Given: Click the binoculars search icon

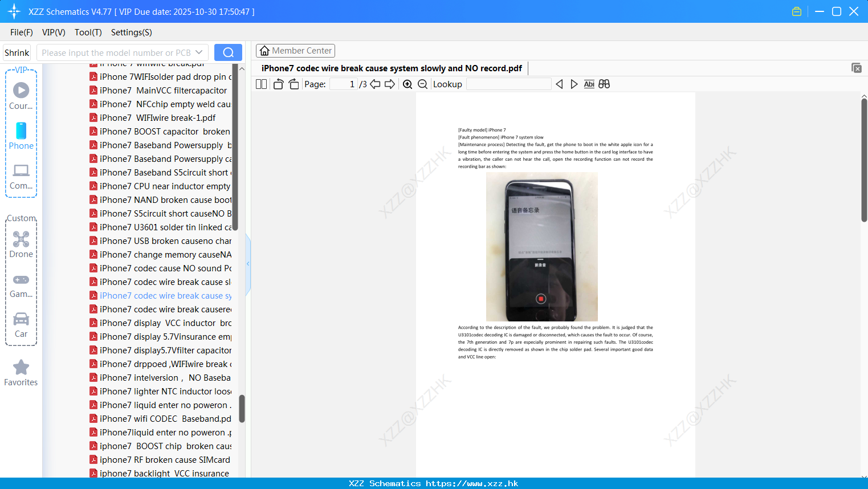Looking at the screenshot, I should point(604,84).
